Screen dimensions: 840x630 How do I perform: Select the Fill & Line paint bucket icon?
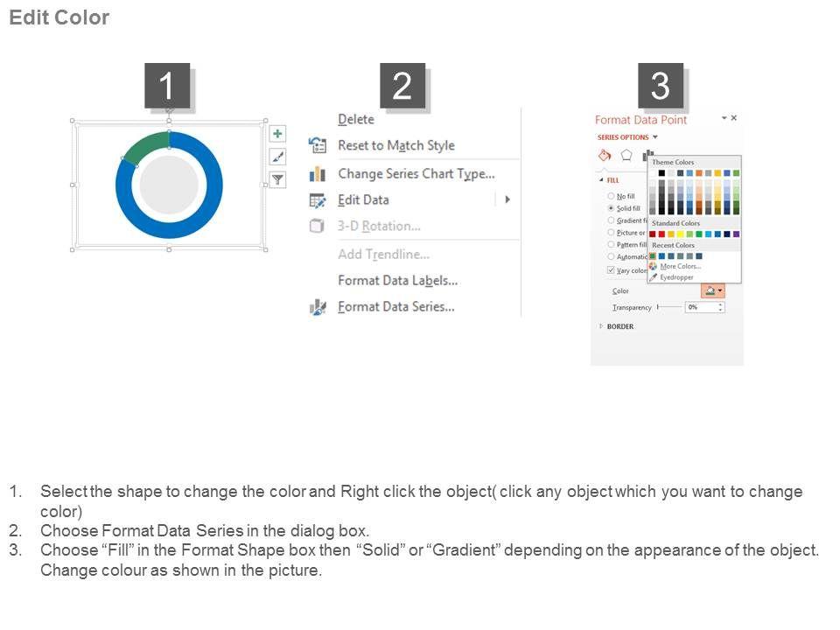pyautogui.click(x=604, y=155)
